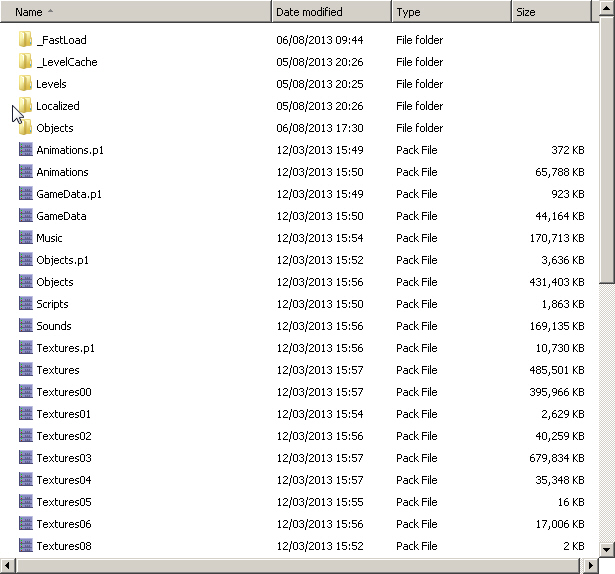Screen dimensions: 615x574
Task: Click the 06/08/2013 17:30 date cell
Action: pyautogui.click(x=320, y=128)
